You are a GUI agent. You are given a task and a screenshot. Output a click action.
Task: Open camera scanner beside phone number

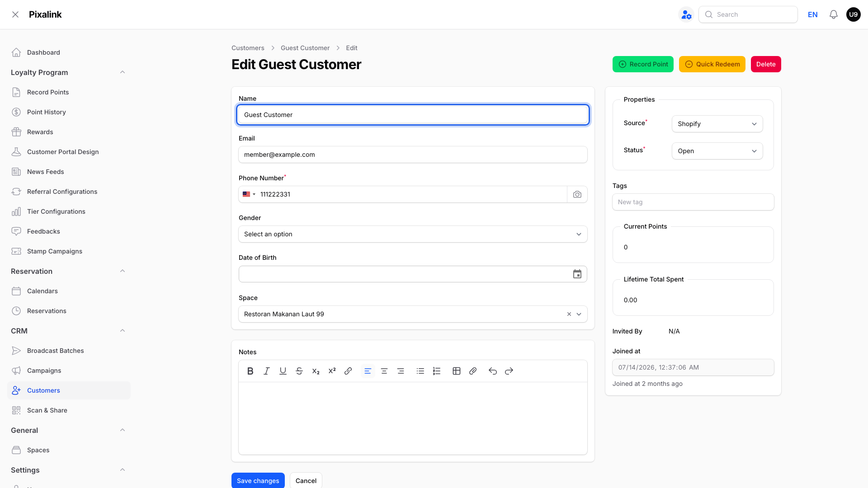coord(577,194)
